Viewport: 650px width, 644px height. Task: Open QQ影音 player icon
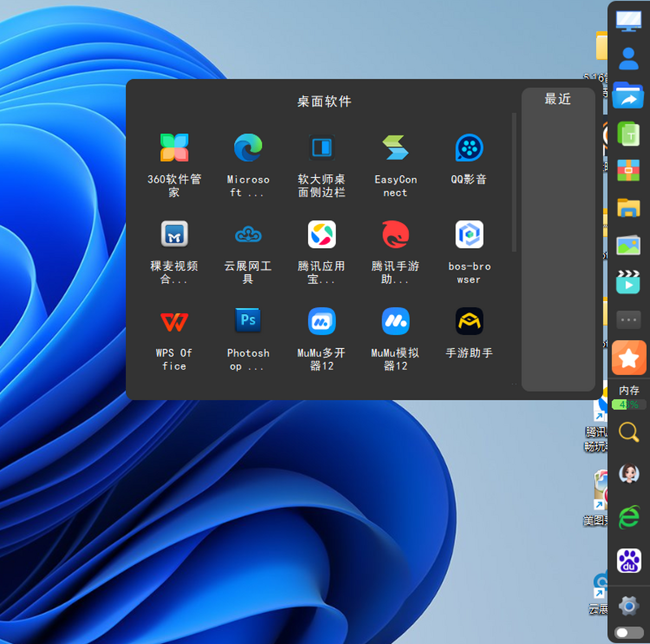coord(469,148)
